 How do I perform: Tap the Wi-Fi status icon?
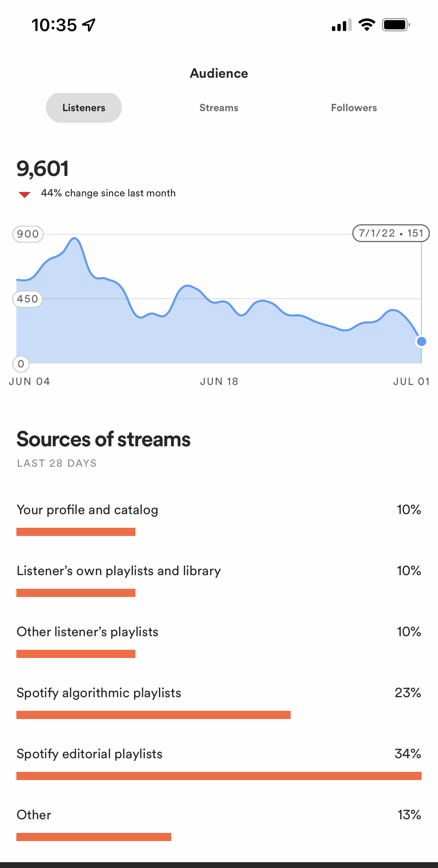367,25
